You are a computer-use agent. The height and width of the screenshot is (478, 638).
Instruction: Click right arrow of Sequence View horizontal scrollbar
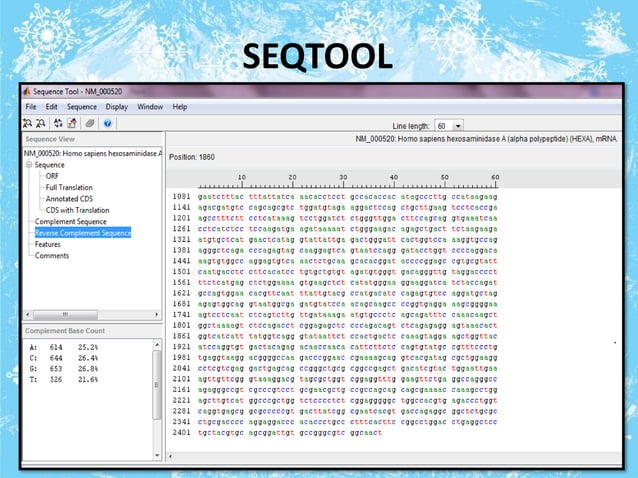pos(157,314)
